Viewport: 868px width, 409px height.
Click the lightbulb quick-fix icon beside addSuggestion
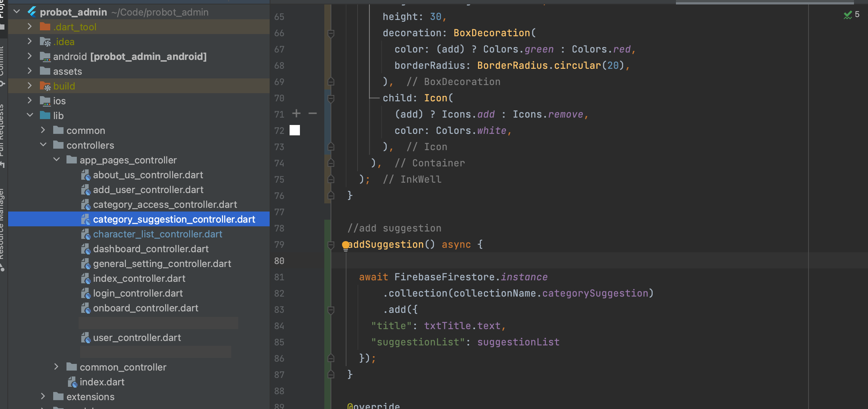coord(345,245)
